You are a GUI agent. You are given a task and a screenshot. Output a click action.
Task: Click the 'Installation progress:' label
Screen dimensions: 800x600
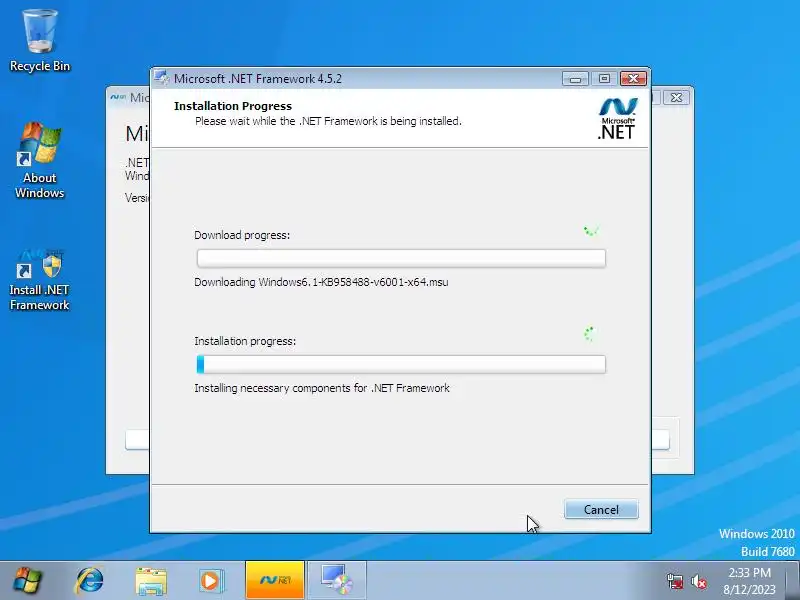245,341
